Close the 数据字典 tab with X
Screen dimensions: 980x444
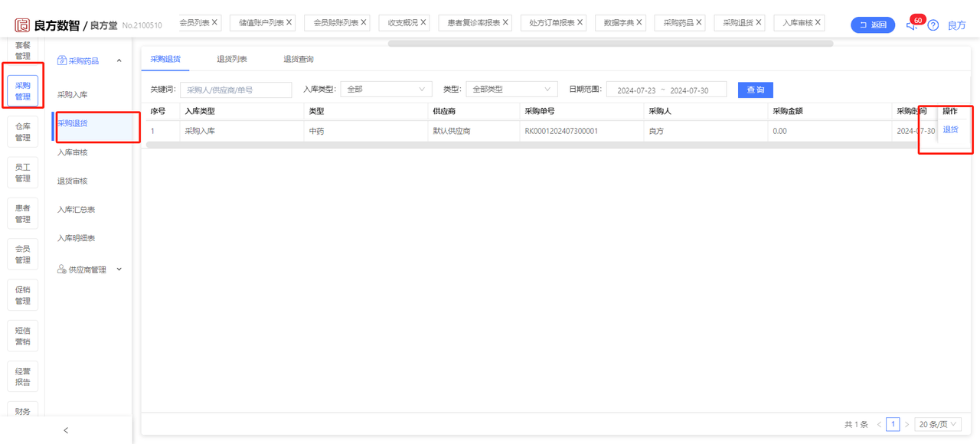[639, 23]
